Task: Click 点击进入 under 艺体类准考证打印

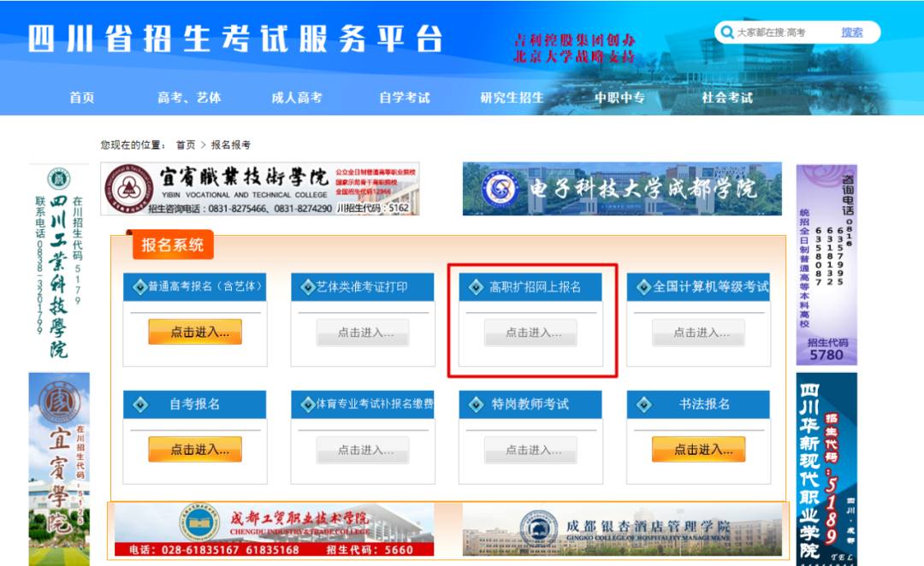Action: (362, 332)
